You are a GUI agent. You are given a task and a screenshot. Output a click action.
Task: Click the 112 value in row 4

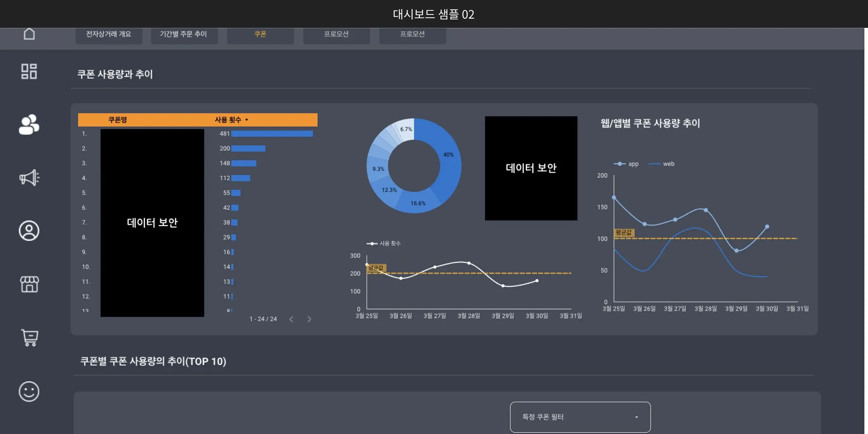tap(225, 178)
